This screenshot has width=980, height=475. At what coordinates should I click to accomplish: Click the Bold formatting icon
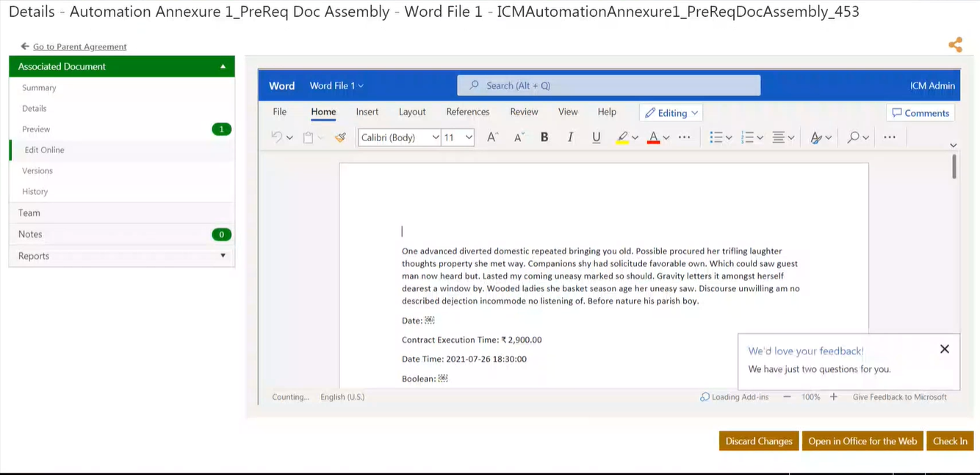544,137
